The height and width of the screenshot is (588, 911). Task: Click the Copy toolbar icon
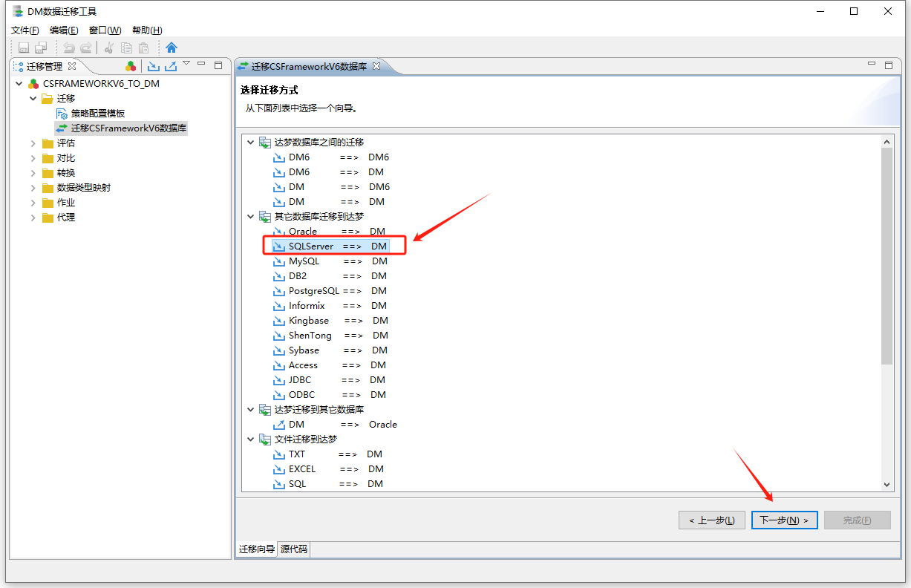(126, 48)
